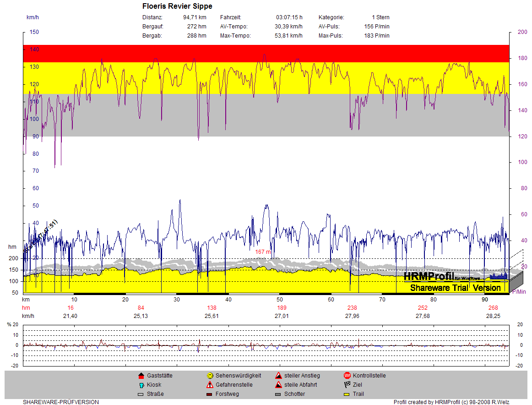
Task: Click the steile Abfahrt triangle icon
Action: click(x=278, y=385)
